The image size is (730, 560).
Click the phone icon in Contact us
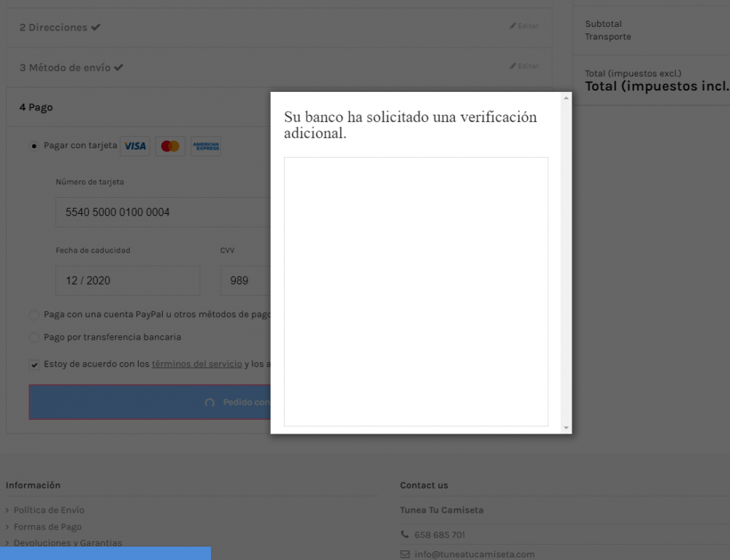coord(404,534)
